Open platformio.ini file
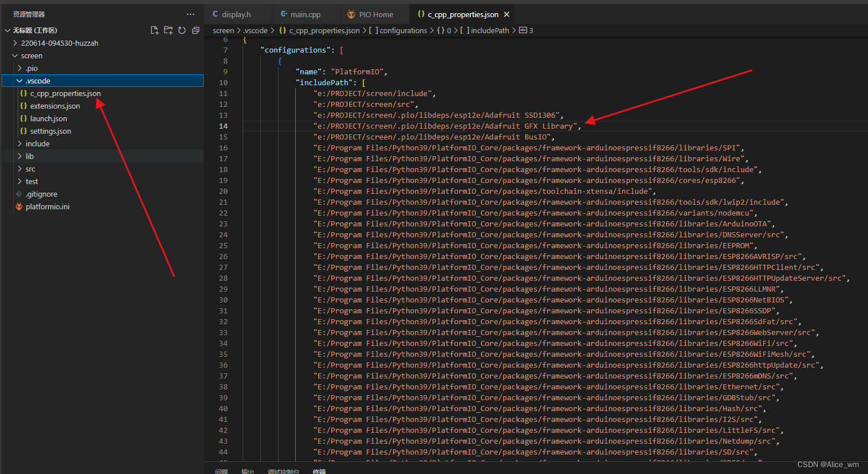 coord(47,206)
